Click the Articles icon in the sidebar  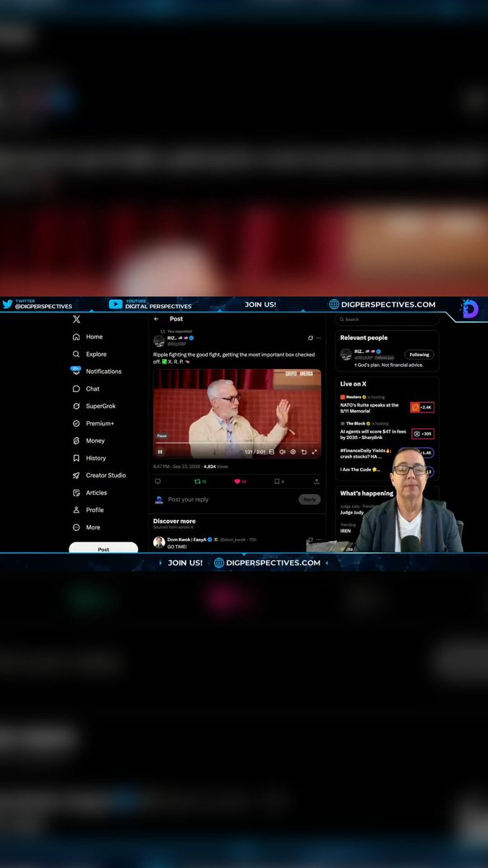[76, 493]
